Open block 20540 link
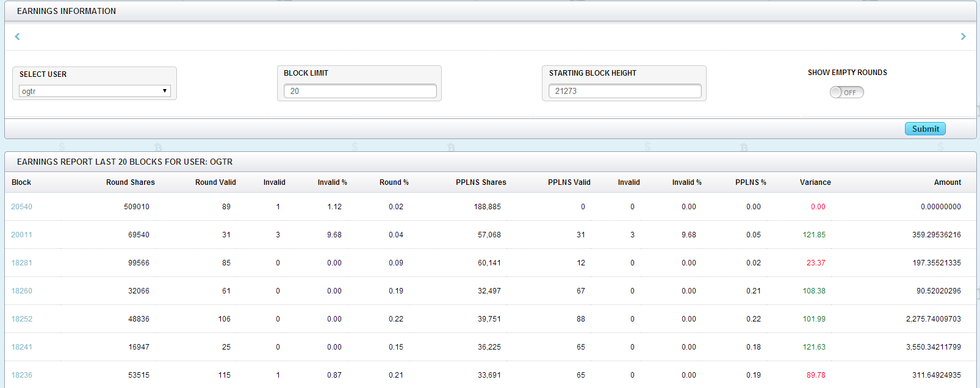The width and height of the screenshot is (980, 388). (x=21, y=207)
